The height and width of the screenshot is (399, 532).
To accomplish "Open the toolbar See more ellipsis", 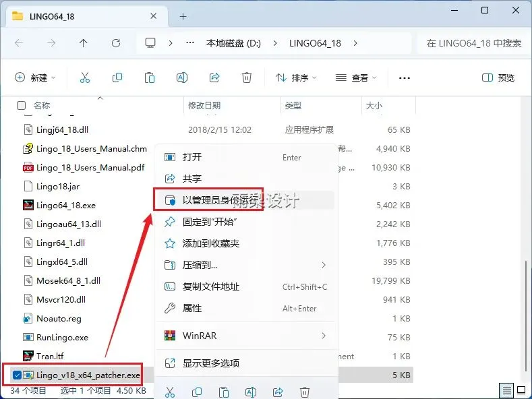I will [x=404, y=78].
